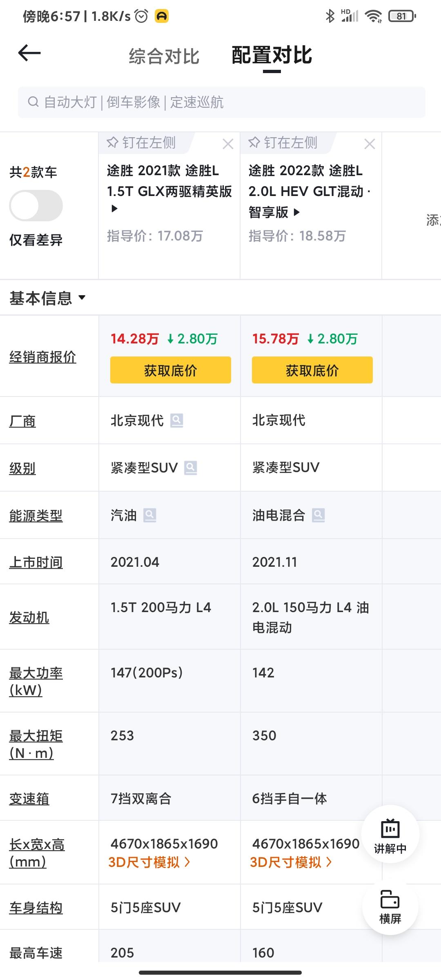Tap the search magnifier icon
441x980 pixels.
point(33,102)
